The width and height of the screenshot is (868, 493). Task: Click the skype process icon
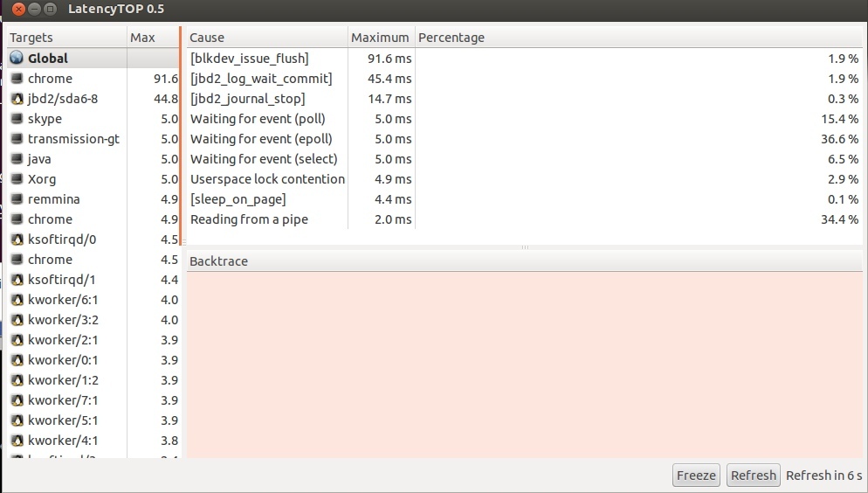click(x=17, y=119)
